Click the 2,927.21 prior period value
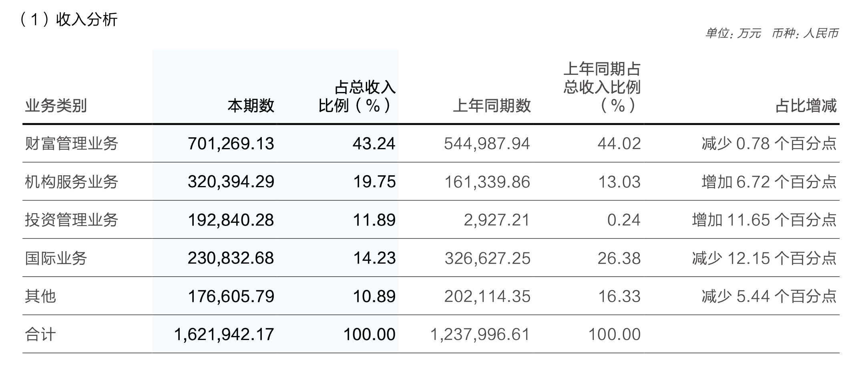This screenshot has height=368, width=868. pyautogui.click(x=497, y=220)
